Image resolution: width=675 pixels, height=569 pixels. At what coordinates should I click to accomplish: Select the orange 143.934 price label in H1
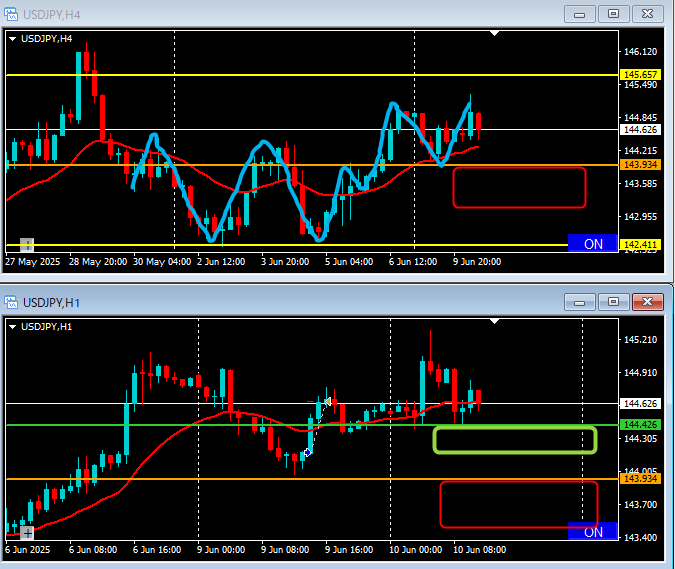[x=640, y=478]
